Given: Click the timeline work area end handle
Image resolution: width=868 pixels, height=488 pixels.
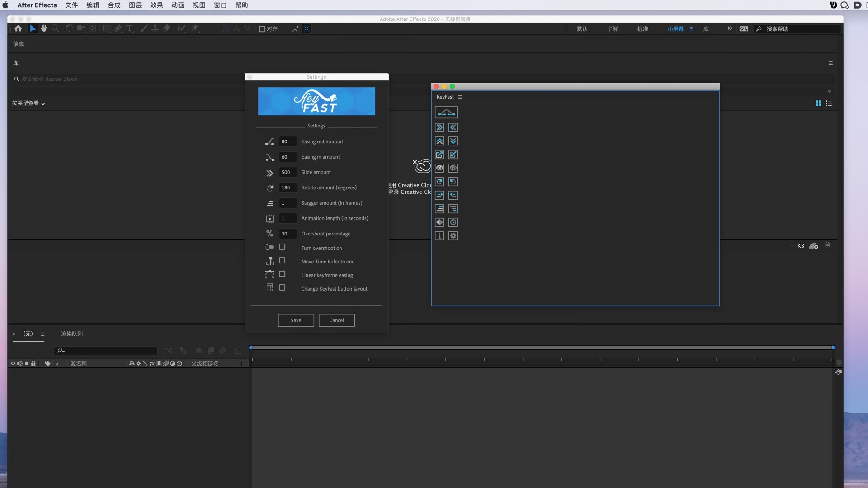Looking at the screenshot, I should (x=833, y=347).
